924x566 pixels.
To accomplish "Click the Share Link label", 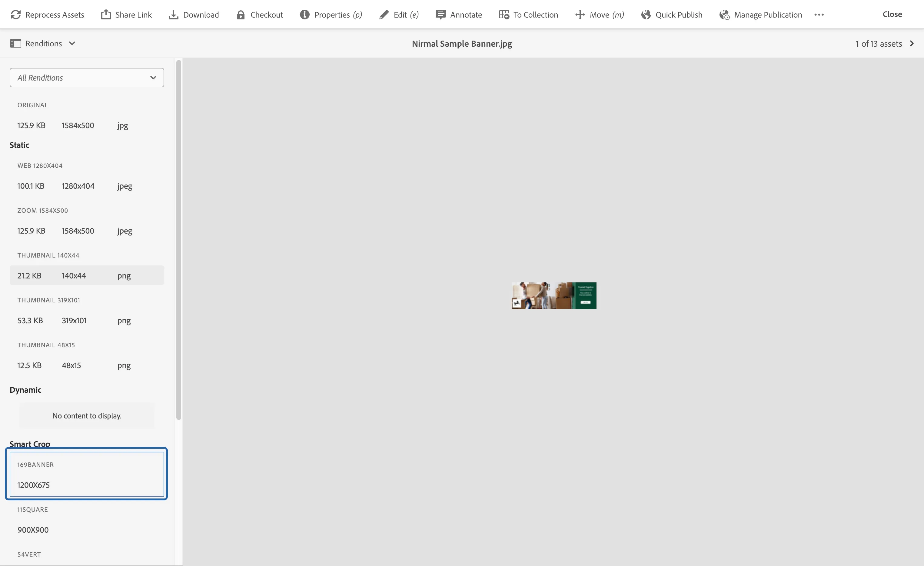I will (x=134, y=15).
